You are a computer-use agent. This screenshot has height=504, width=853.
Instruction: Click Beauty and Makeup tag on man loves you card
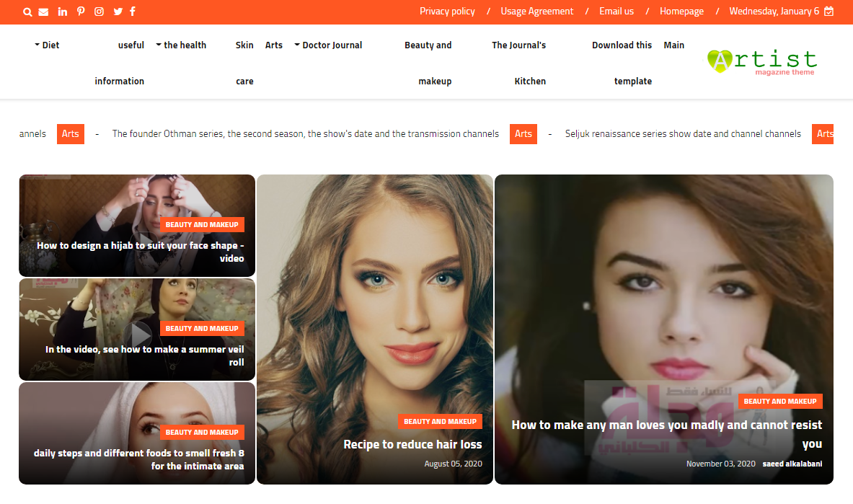(780, 402)
